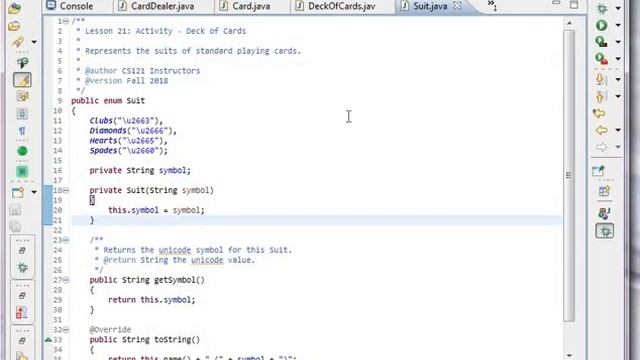
Task: Navigate back with yellow left arrow
Action: [x=601, y=130]
